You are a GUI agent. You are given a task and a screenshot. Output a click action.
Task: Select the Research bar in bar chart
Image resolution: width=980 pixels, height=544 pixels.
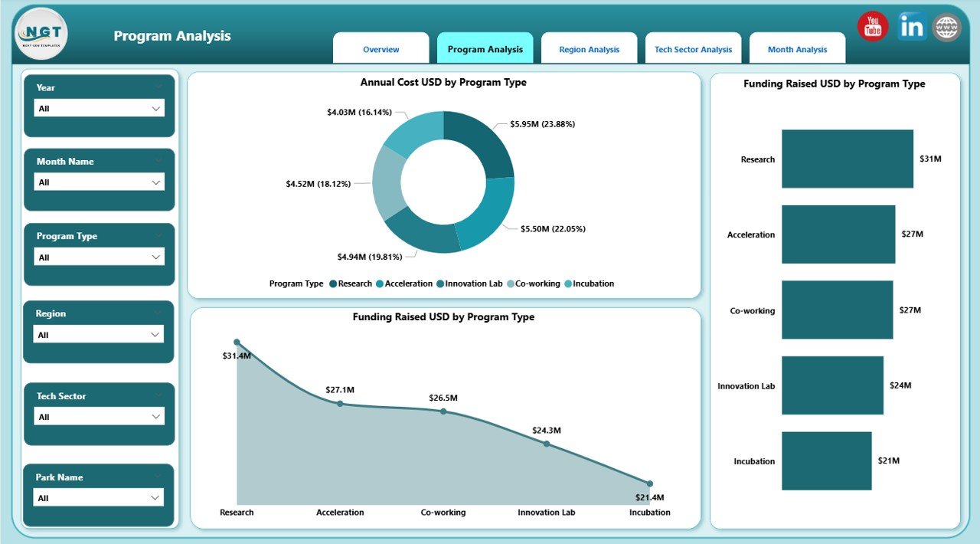click(847, 159)
